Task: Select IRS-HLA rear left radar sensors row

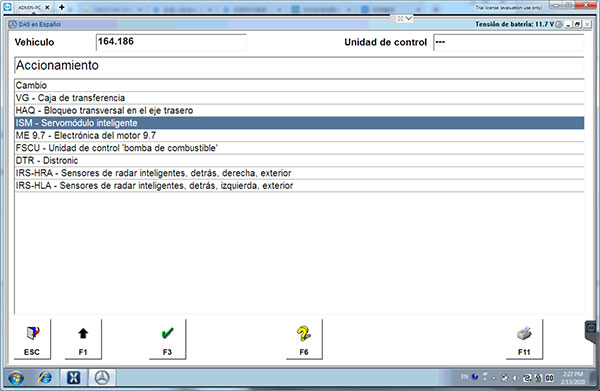Action: (x=299, y=186)
